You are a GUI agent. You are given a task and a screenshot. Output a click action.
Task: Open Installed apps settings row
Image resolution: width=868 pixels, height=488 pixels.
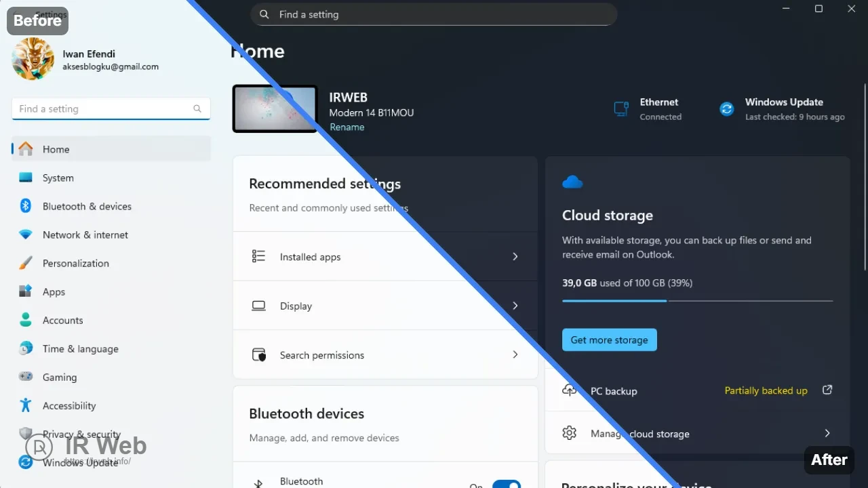pos(385,257)
